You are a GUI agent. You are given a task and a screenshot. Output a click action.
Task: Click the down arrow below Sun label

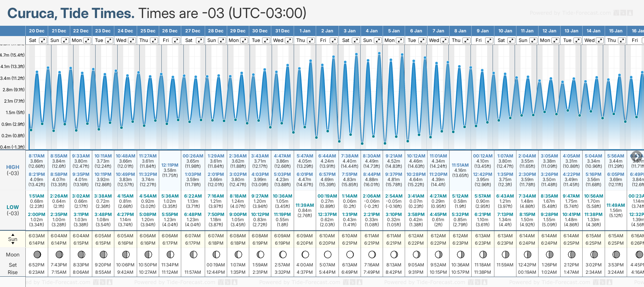(13, 244)
